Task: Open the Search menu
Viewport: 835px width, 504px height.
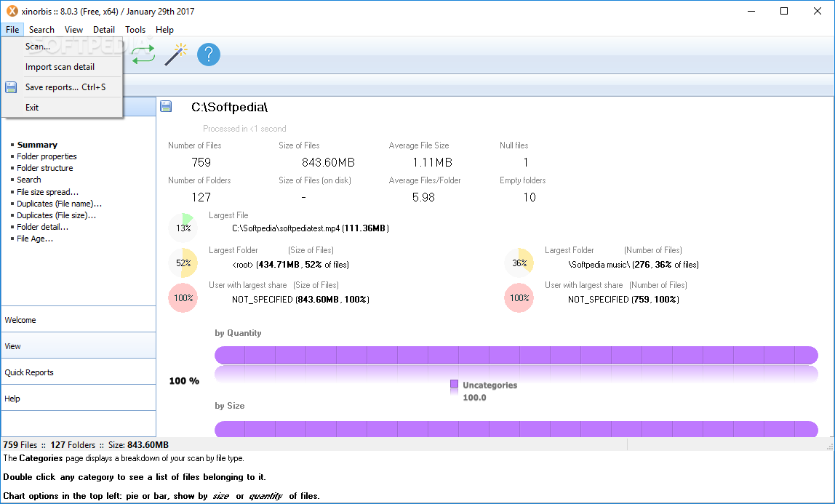Action: pos(41,30)
